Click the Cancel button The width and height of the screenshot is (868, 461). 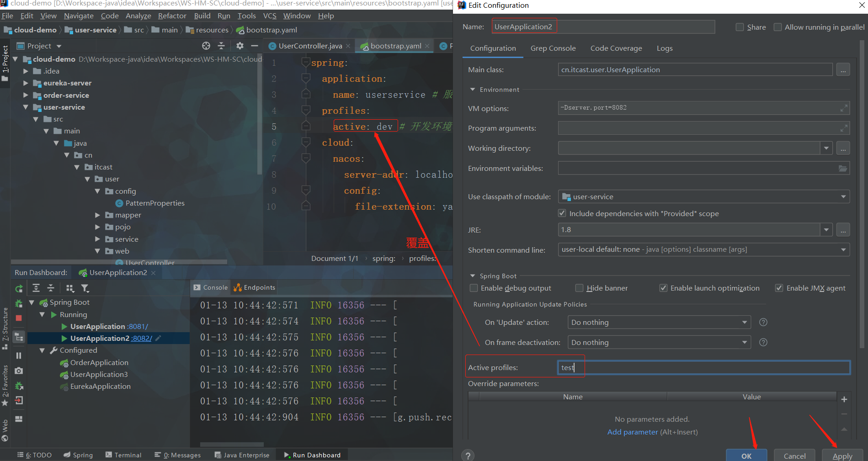click(x=795, y=456)
